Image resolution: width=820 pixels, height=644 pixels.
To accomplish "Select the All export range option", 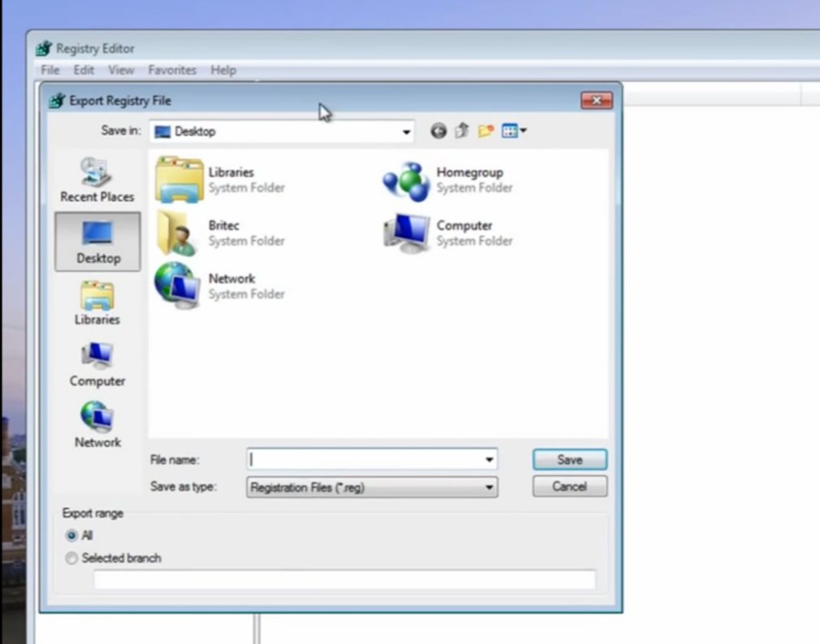I will 72,535.
